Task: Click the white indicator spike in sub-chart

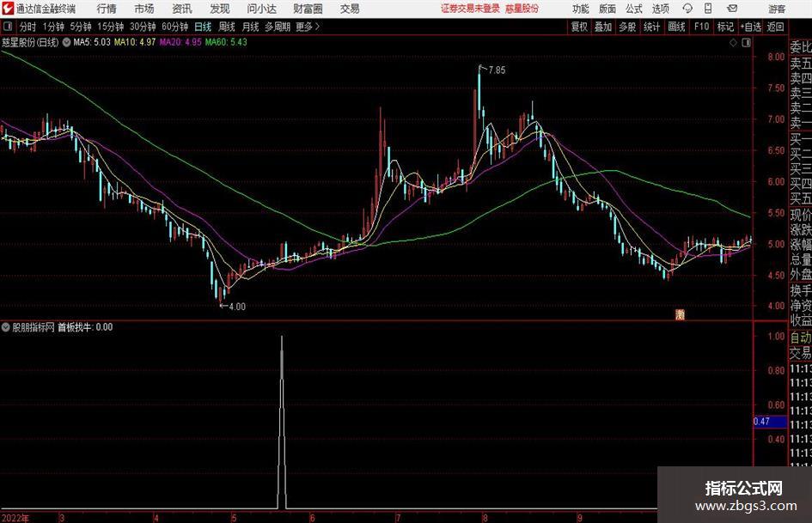Action: pos(282,422)
